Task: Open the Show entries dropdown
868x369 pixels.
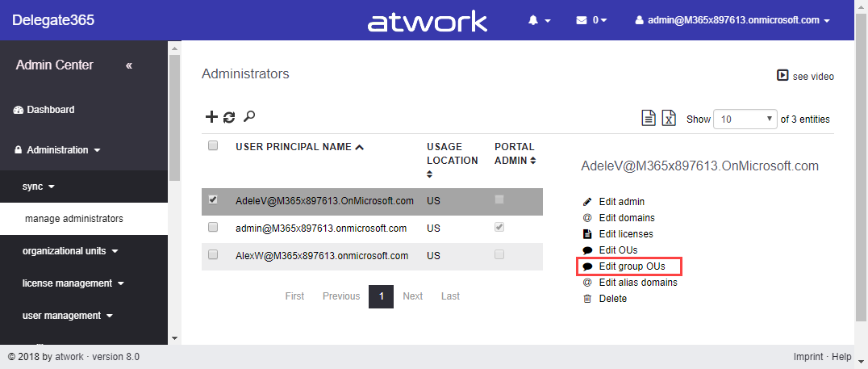Action: pos(745,119)
